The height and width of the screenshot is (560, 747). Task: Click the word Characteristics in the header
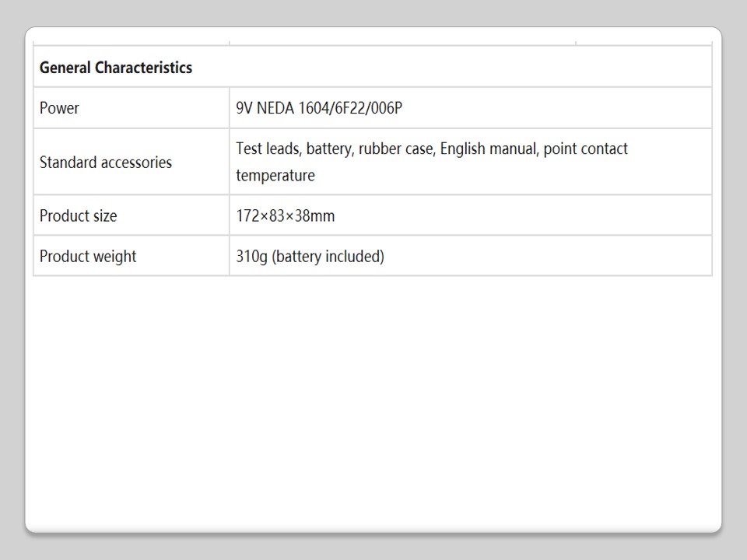pos(143,68)
